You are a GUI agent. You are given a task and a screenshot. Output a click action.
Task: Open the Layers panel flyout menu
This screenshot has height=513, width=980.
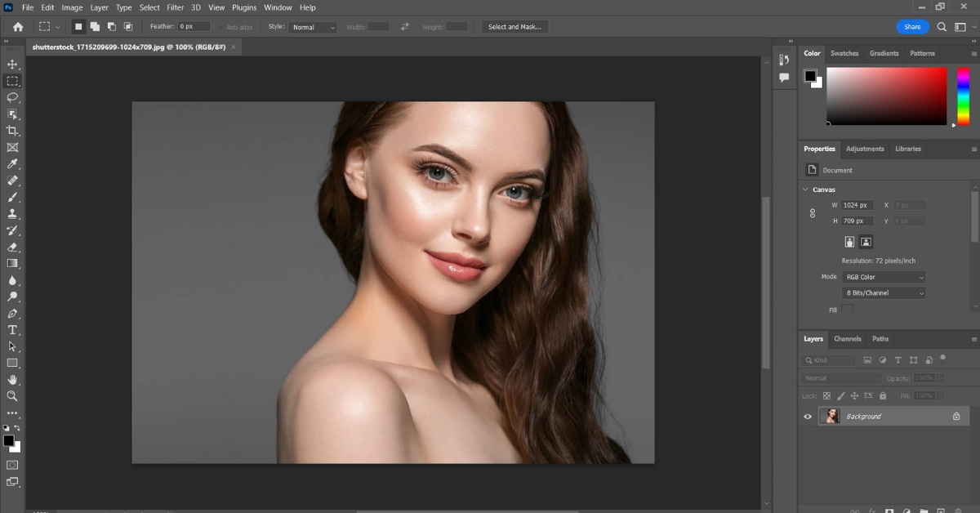[x=973, y=339]
